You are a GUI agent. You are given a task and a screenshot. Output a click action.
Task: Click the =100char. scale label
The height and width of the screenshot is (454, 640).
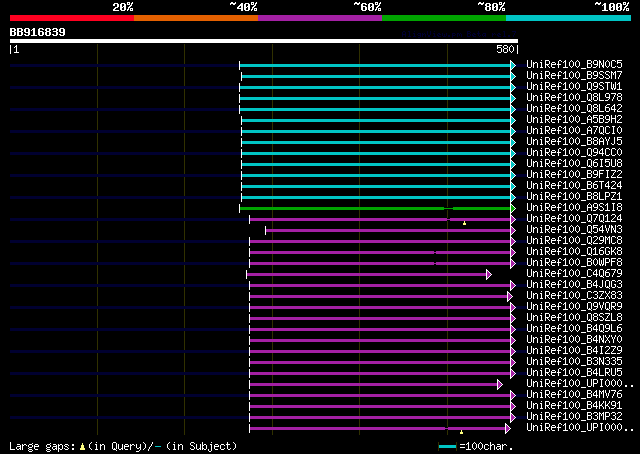coord(486,446)
